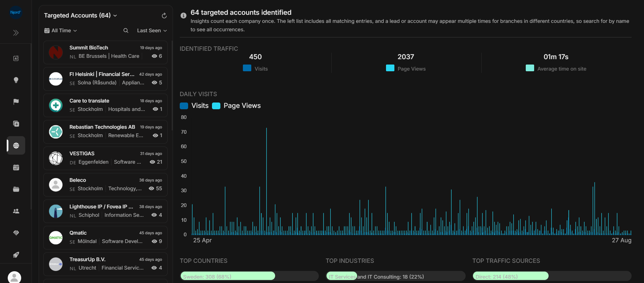Viewport: 644px width, 283px height.
Task: Open the handshake deals sidebar icon
Action: tap(16, 233)
